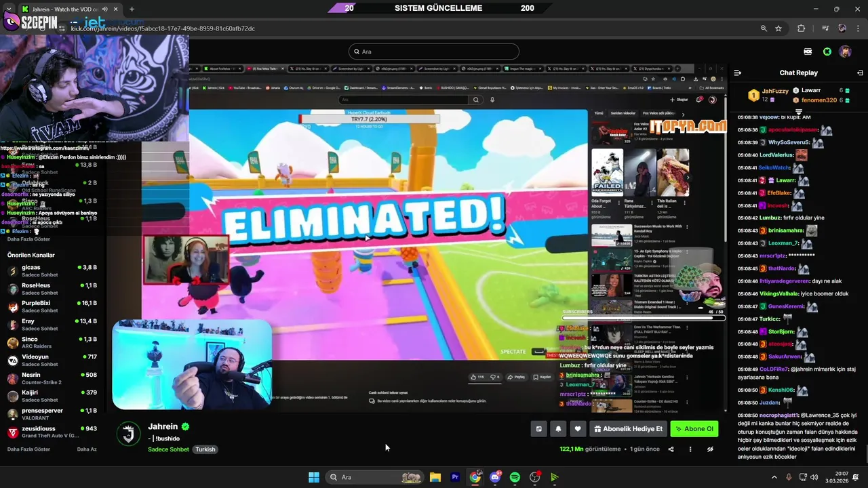Viewport: 868px width, 488px height.
Task: Open Chrome three-dot menu
Action: [858, 28]
